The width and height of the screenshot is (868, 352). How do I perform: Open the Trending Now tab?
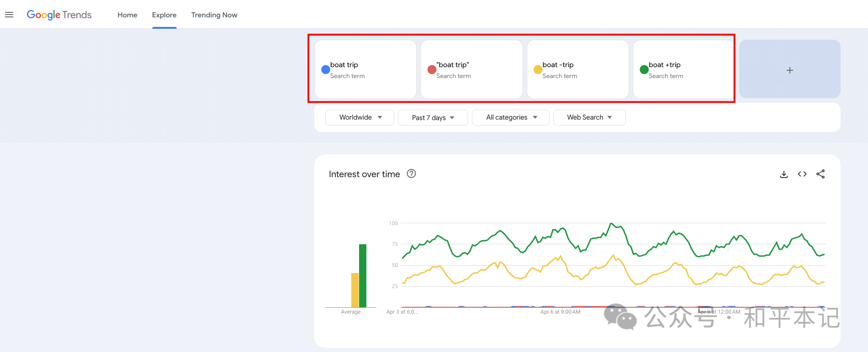(x=214, y=15)
